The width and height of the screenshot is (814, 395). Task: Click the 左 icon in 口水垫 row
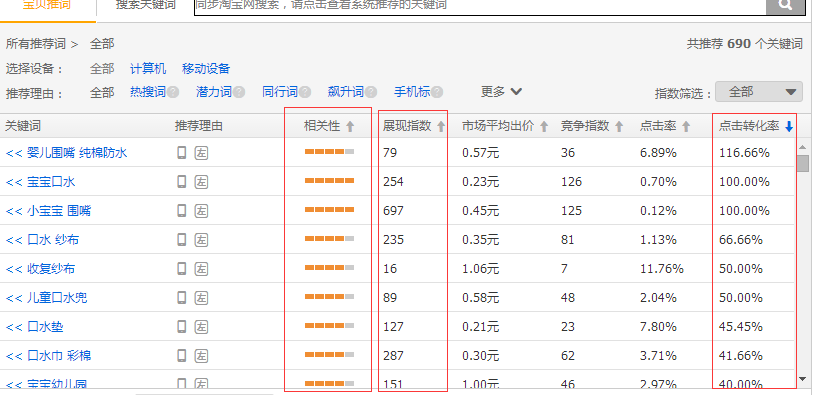(x=201, y=326)
